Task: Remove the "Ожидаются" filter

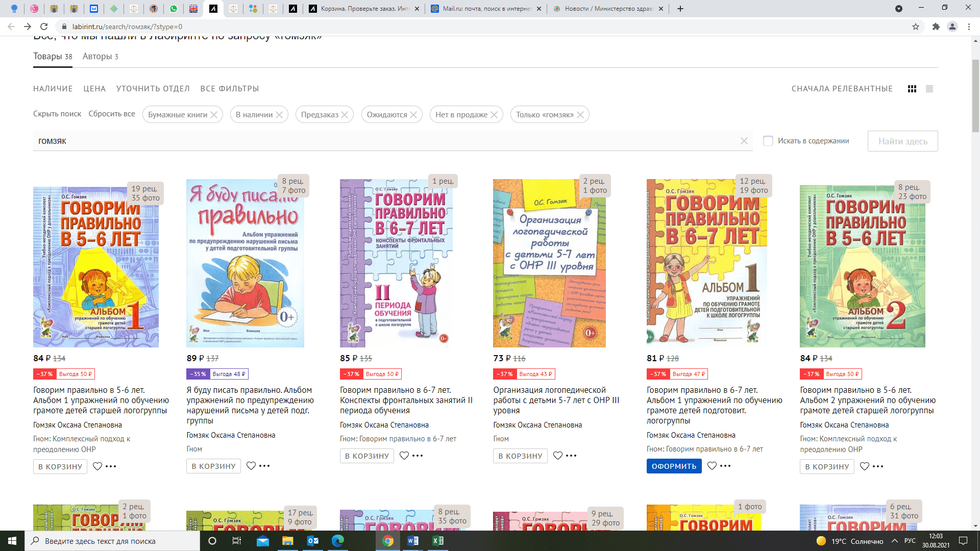Action: (413, 115)
